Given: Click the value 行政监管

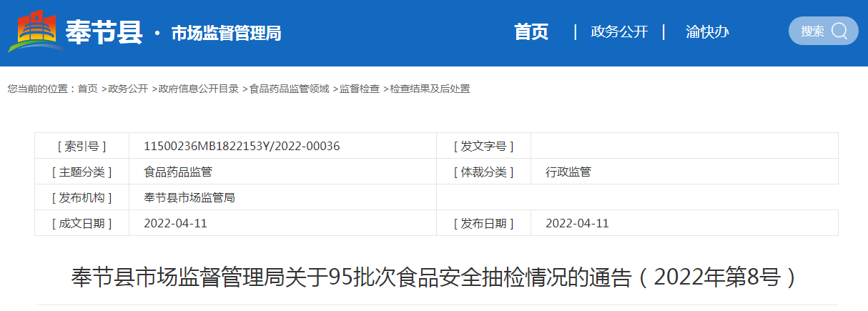Looking at the screenshot, I should [568, 172].
